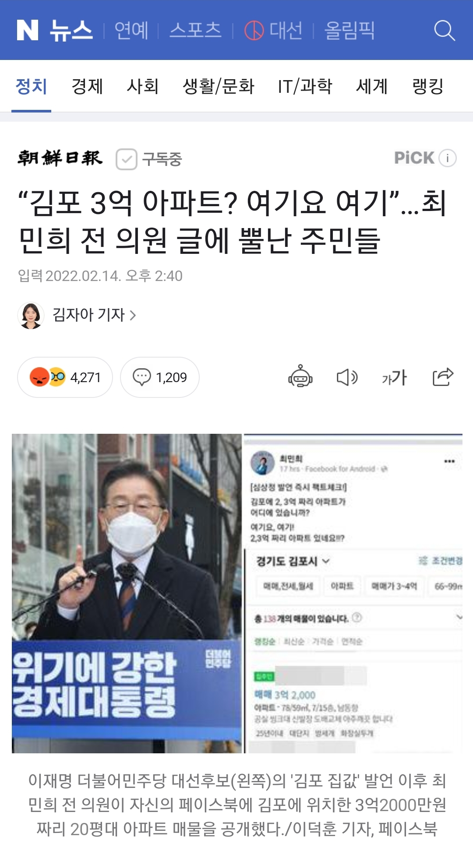Screen dimensions: 473x868
Task: Open the AI summary robot icon
Action: pyautogui.click(x=300, y=376)
